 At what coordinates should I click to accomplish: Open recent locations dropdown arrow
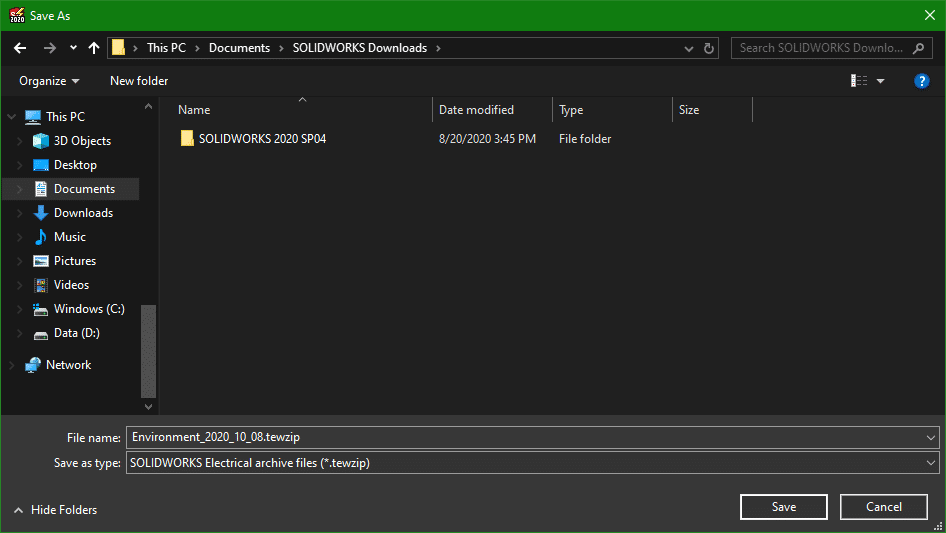tap(73, 48)
